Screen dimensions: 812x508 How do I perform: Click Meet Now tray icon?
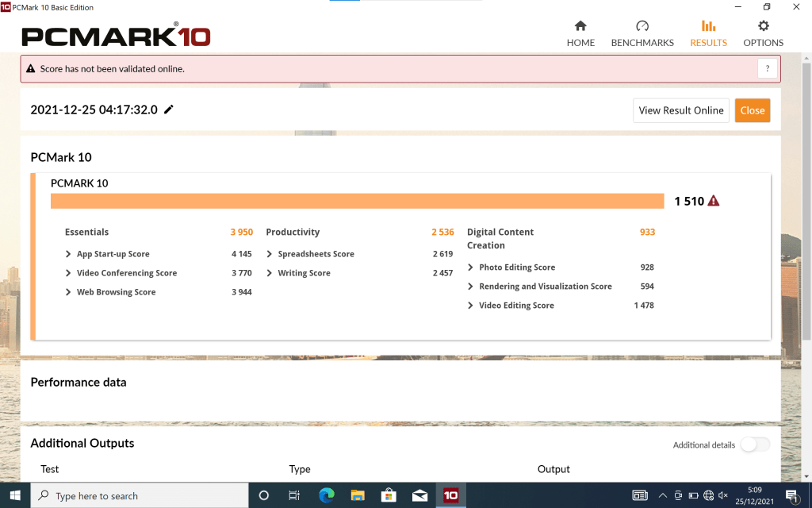[x=678, y=495]
